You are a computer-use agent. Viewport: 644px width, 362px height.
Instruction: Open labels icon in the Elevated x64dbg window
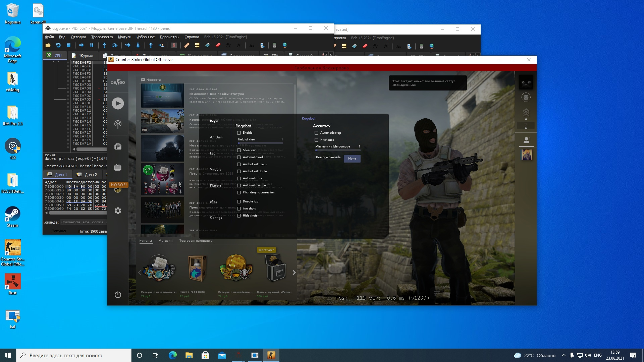pyautogui.click(x=355, y=46)
